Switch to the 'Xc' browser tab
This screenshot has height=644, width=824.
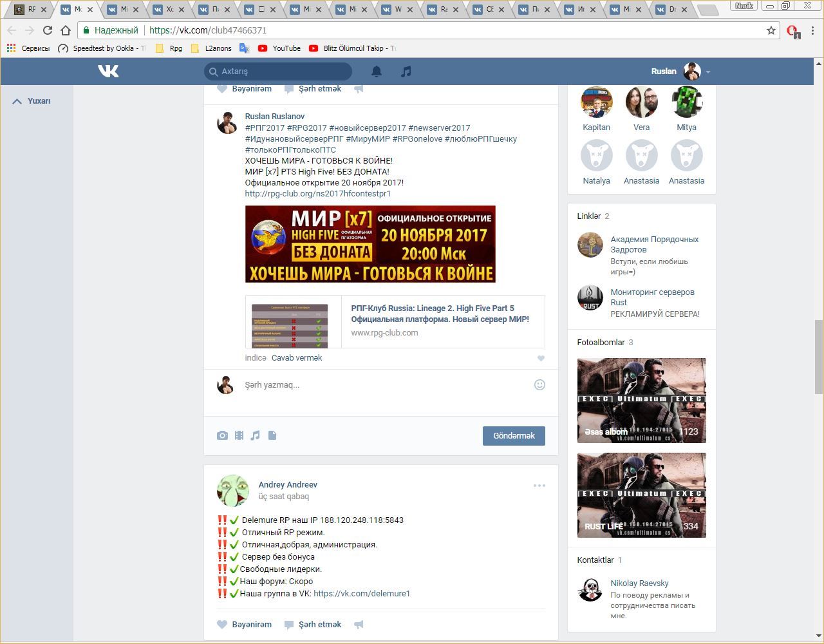click(169, 10)
